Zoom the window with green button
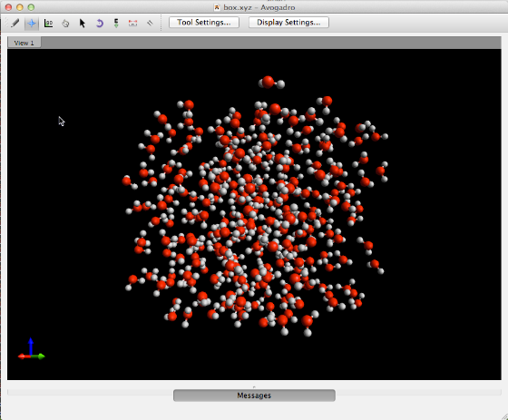The width and height of the screenshot is (508, 420). point(31,7)
